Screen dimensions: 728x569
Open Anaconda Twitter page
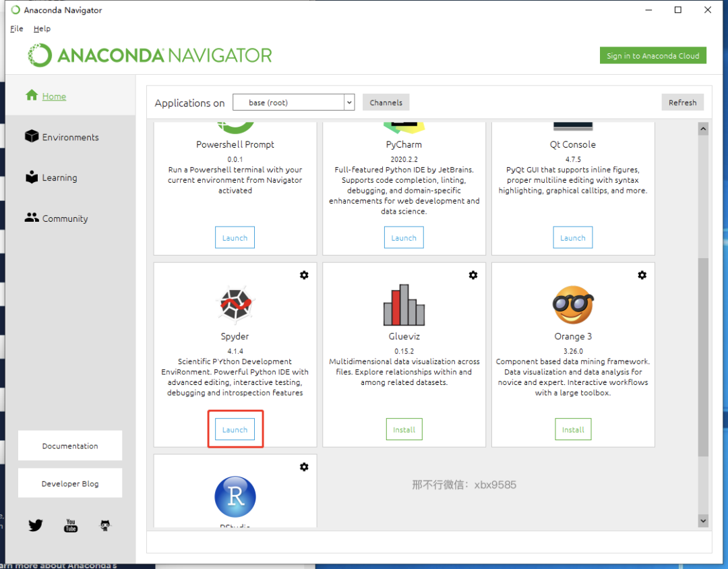click(35, 525)
